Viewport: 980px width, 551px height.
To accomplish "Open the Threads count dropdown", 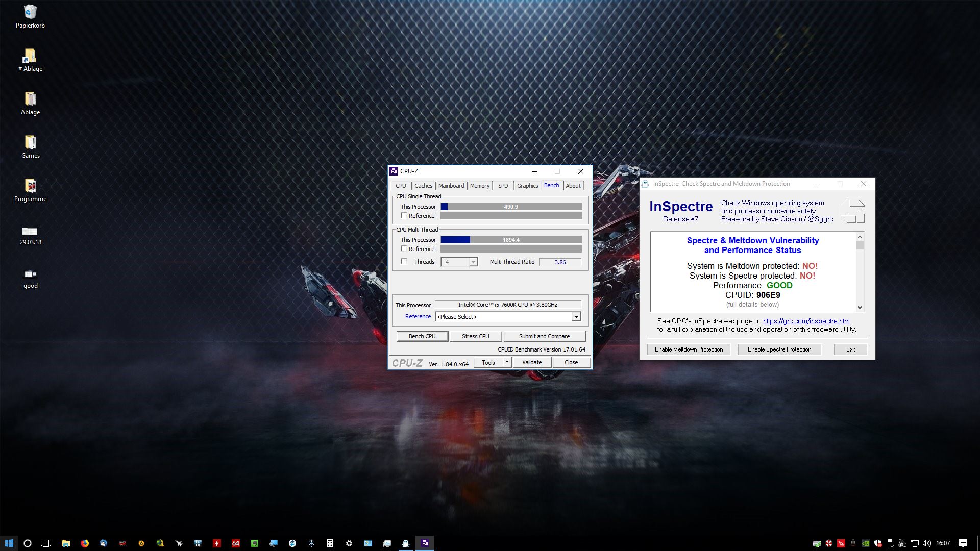I will tap(473, 262).
